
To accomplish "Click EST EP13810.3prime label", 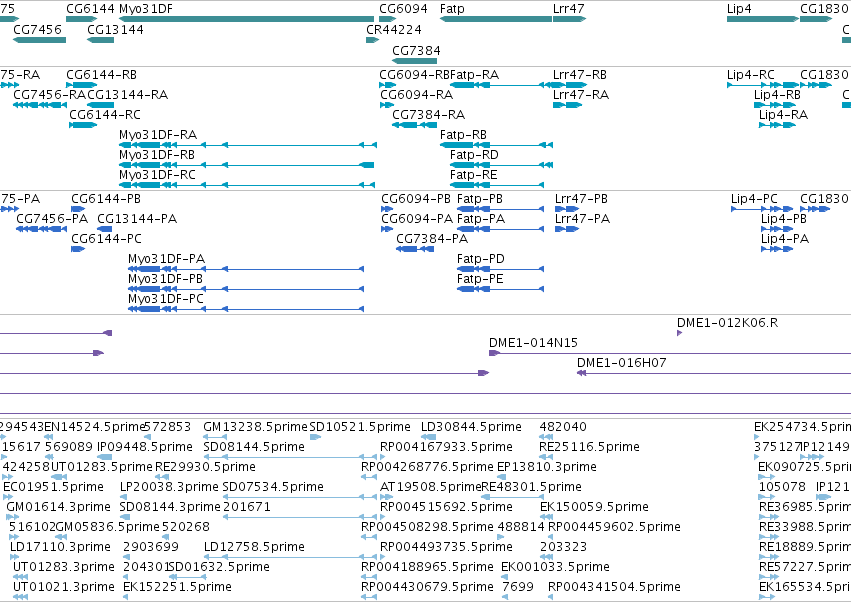I will (547, 467).
